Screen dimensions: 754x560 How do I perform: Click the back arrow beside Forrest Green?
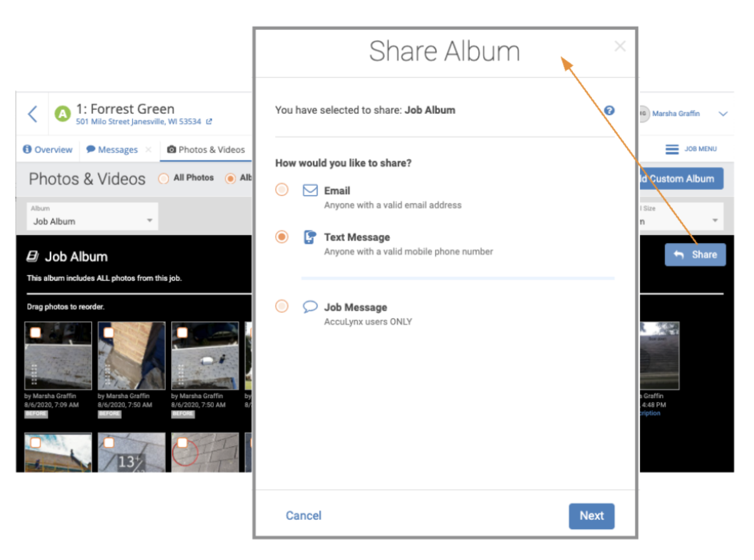click(32, 114)
